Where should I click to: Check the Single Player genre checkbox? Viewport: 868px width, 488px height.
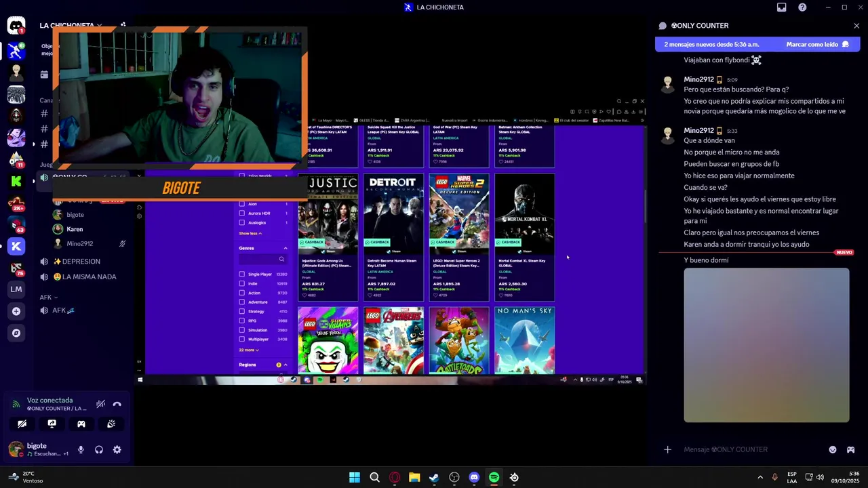point(242,274)
